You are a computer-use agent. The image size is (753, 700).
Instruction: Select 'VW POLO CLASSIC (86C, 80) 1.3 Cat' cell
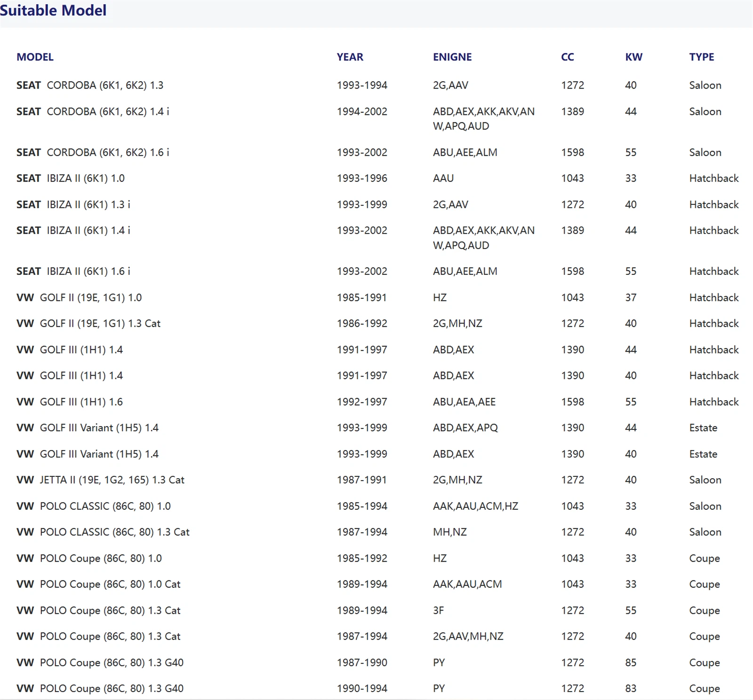point(103,532)
